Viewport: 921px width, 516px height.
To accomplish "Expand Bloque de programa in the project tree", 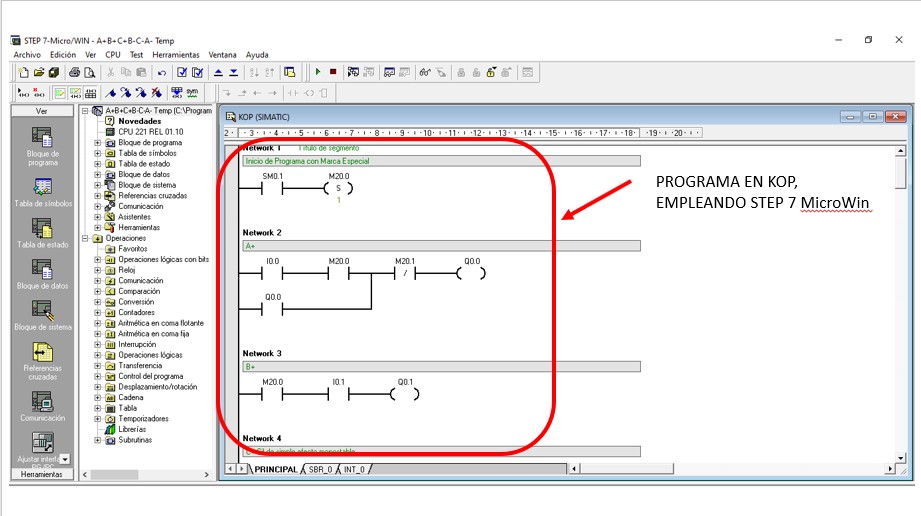I will pyautogui.click(x=98, y=143).
